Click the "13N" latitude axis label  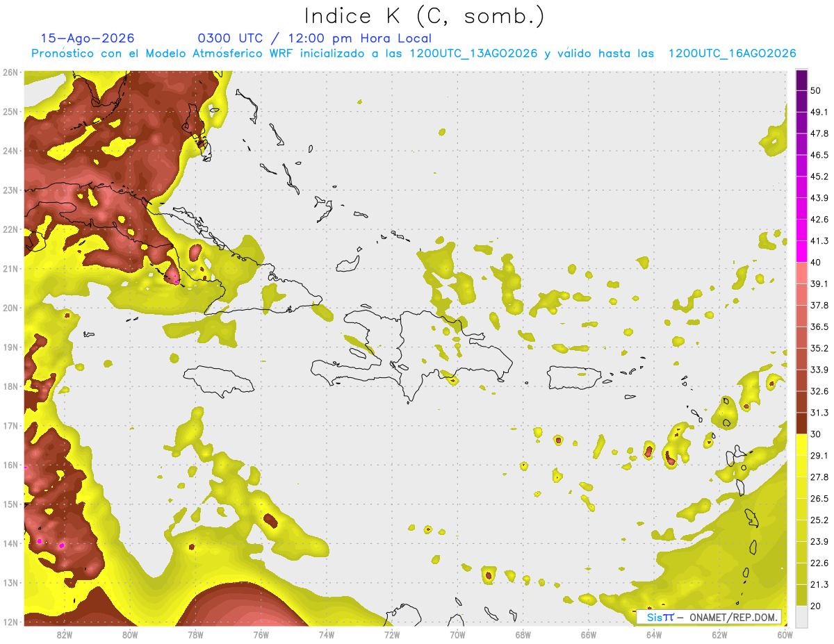(x=10, y=582)
